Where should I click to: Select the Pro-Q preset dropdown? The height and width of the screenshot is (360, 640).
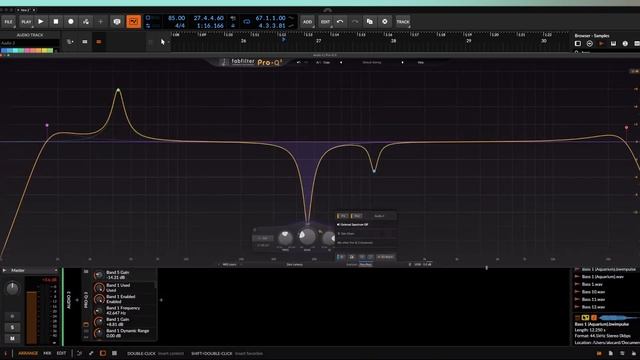[x=371, y=62]
